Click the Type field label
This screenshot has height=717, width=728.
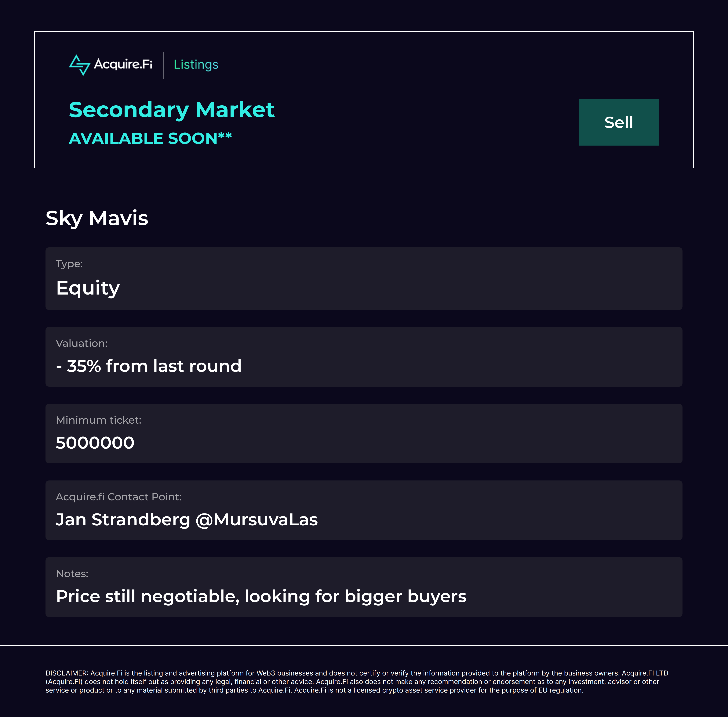click(x=69, y=264)
